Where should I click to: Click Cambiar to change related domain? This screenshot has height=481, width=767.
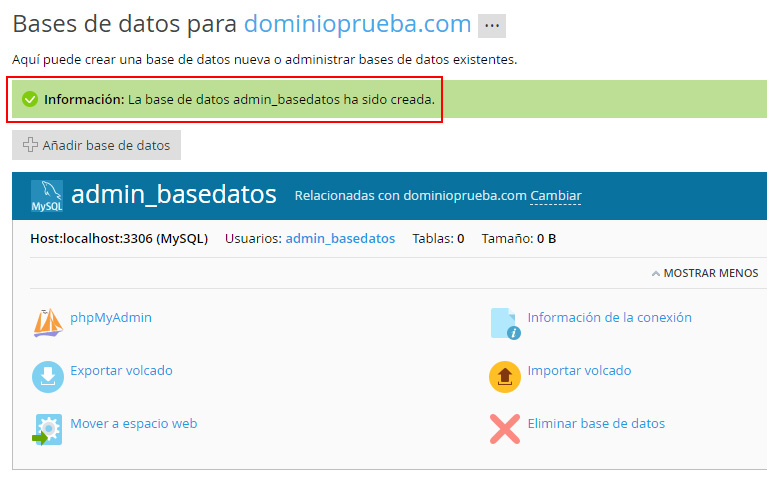(x=556, y=196)
